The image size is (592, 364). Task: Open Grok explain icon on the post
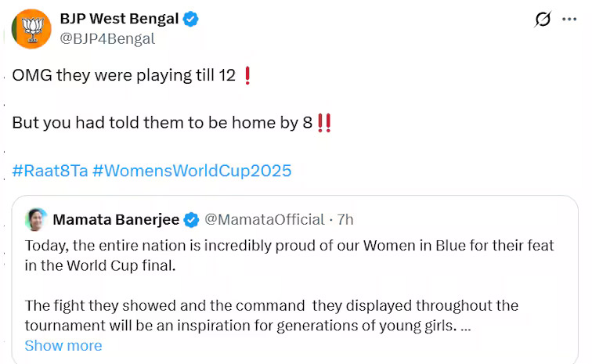(542, 20)
